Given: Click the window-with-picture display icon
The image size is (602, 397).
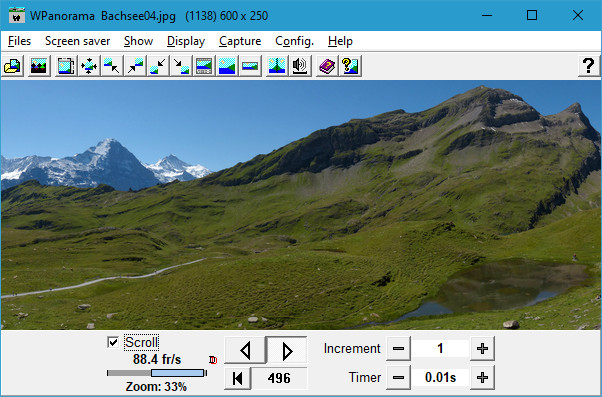Looking at the screenshot, I should 66,66.
